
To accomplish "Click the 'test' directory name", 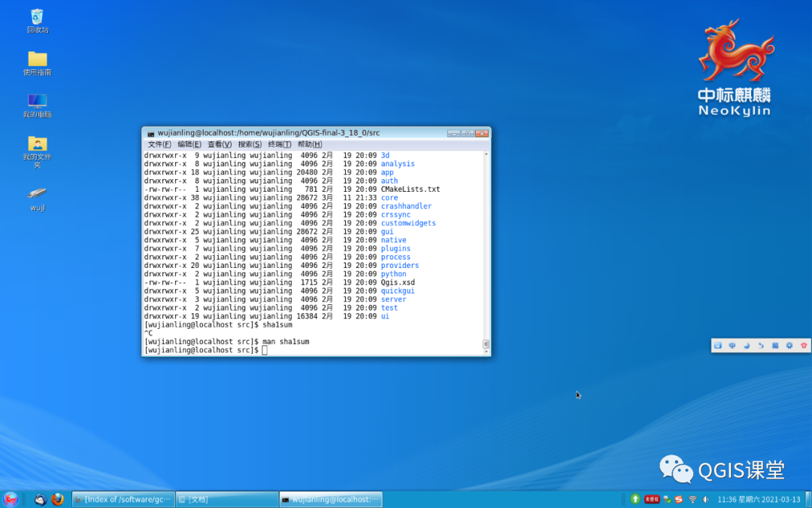I will [389, 308].
